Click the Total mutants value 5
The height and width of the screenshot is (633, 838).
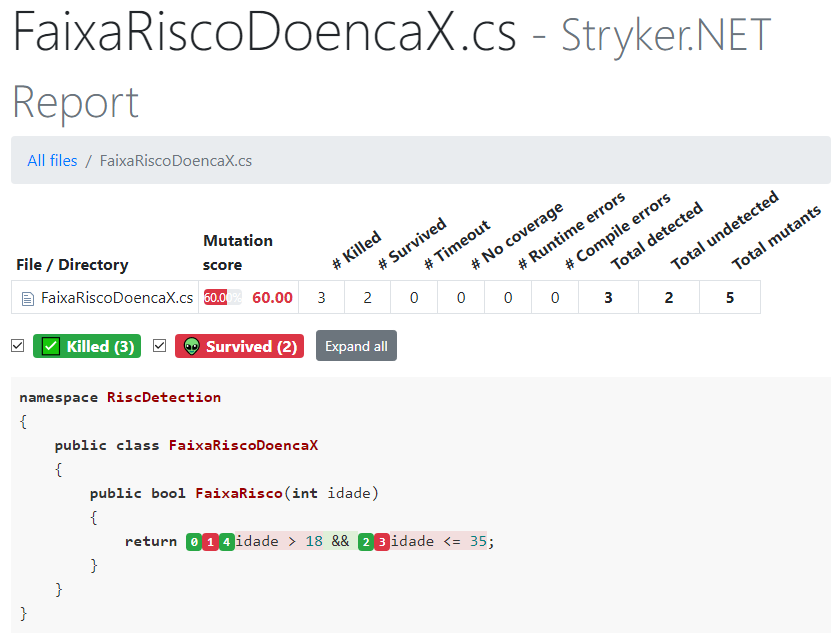(730, 298)
